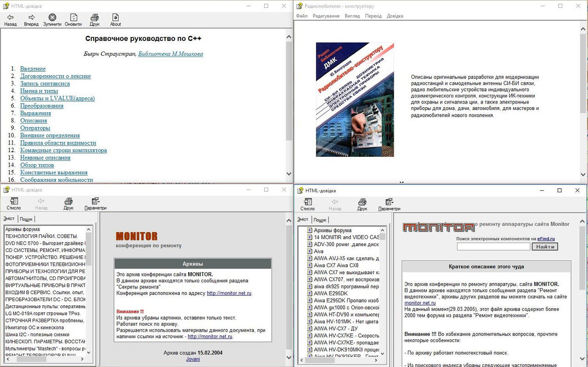Viewport: 588px width, 367px height.
Task: Open the Довідка menu
Action: (x=395, y=16)
